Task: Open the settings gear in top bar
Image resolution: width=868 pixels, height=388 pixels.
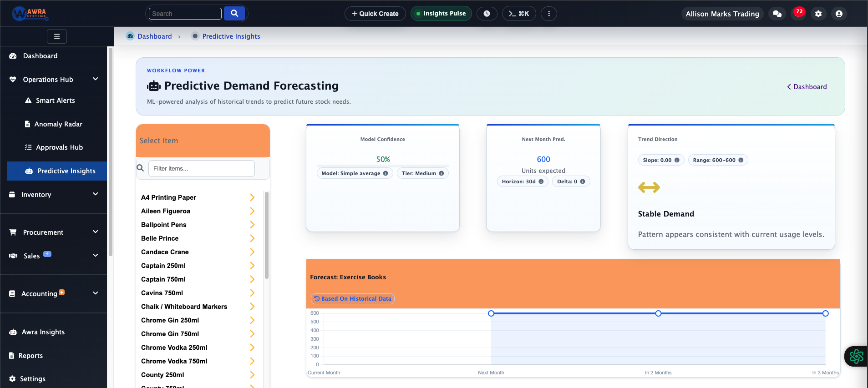Action: 818,14
